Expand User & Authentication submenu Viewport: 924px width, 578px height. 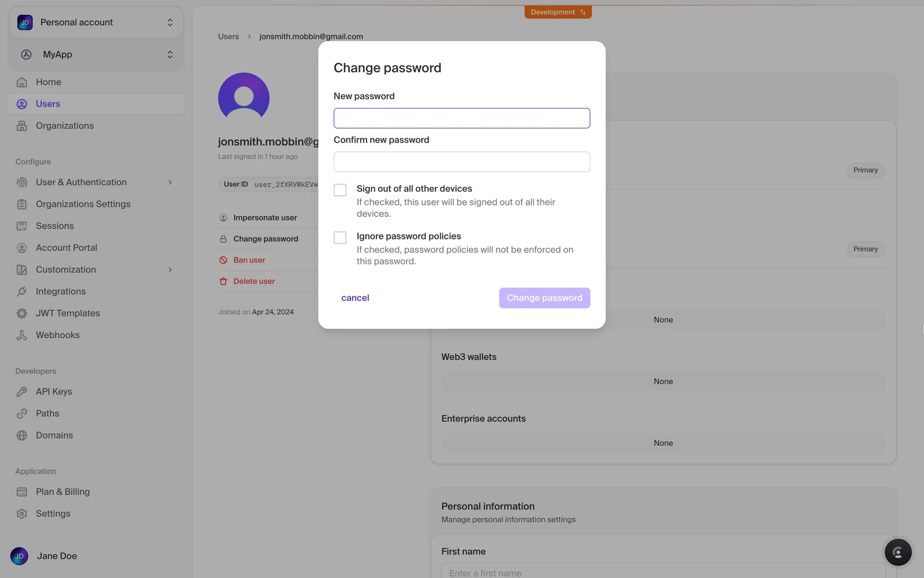[x=170, y=183]
